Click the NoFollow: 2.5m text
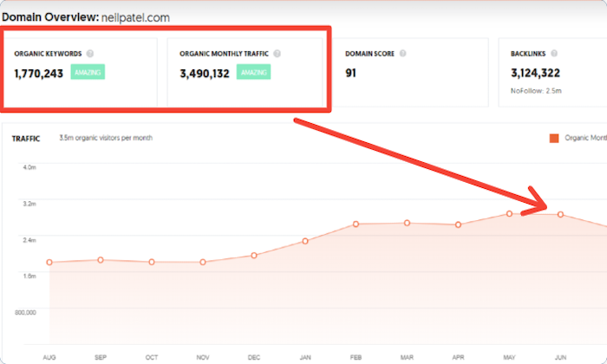Screen dimensions: 607x364 coord(536,91)
